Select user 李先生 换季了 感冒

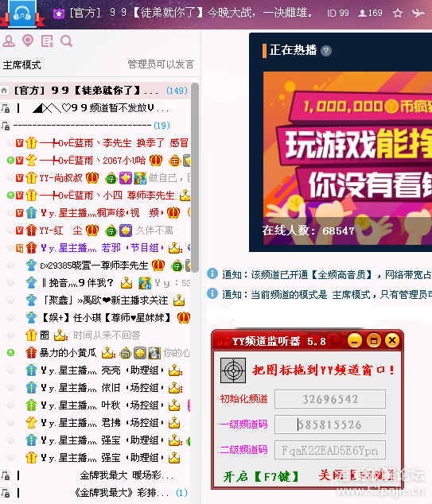95,143
